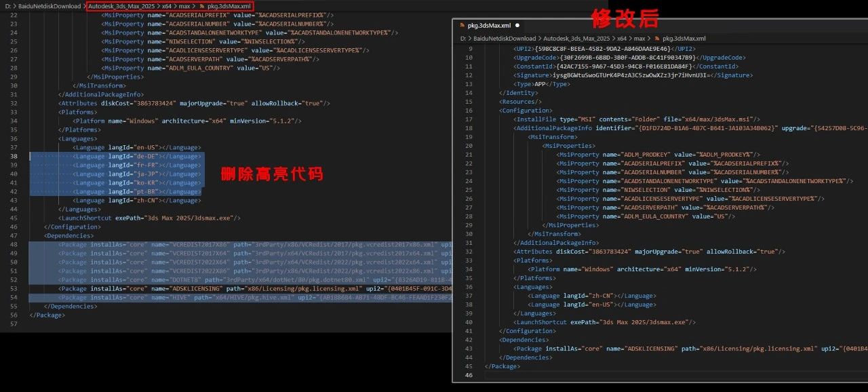
Task: Click the ACADSERIALPREFIX property line in the left editor
Action: 218,15
